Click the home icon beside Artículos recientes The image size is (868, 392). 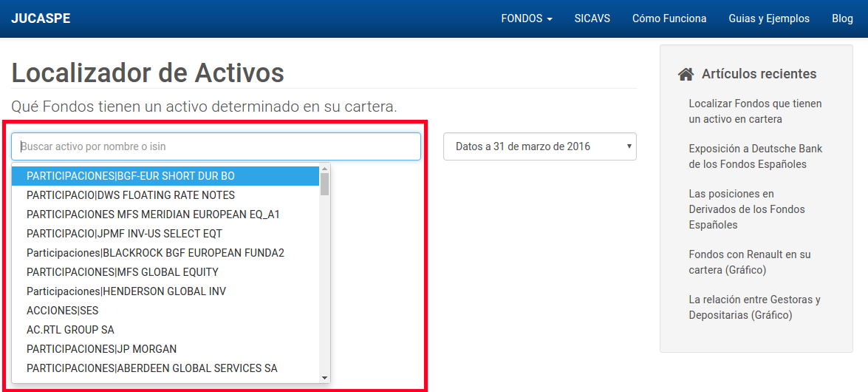[x=686, y=74]
